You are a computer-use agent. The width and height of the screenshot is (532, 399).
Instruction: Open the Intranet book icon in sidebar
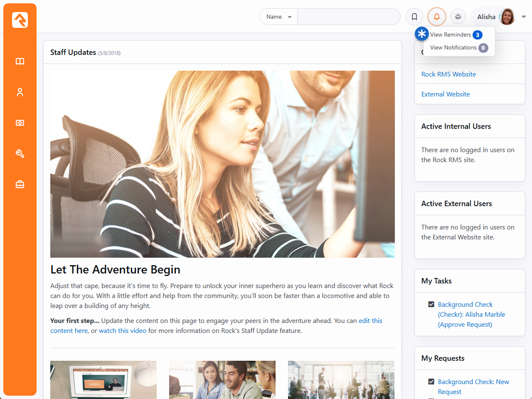(x=20, y=62)
